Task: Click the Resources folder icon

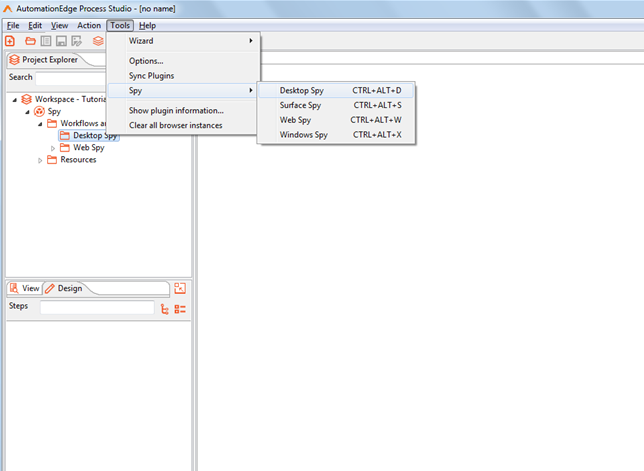Action: pyautogui.click(x=52, y=160)
